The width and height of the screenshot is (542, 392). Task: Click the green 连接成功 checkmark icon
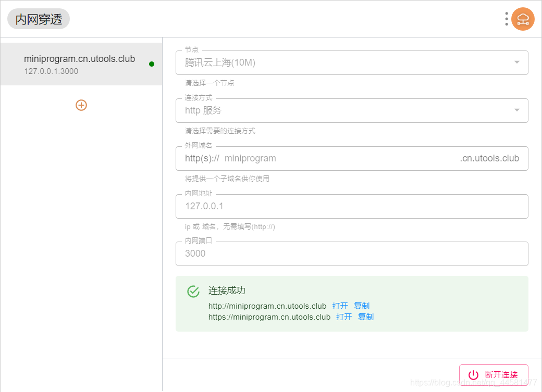point(193,292)
